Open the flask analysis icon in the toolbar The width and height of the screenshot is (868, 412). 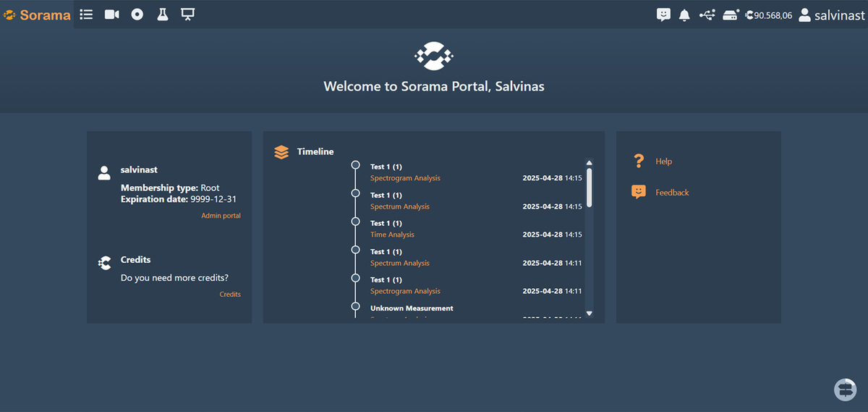point(162,14)
